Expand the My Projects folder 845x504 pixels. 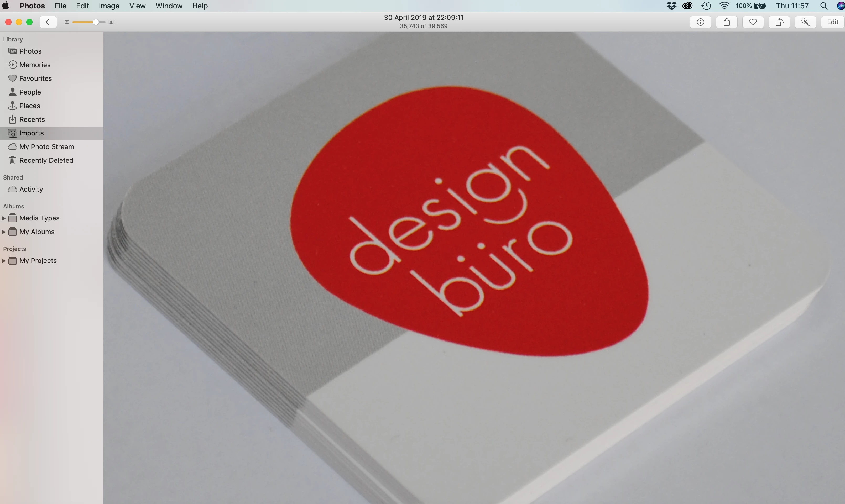tap(4, 260)
